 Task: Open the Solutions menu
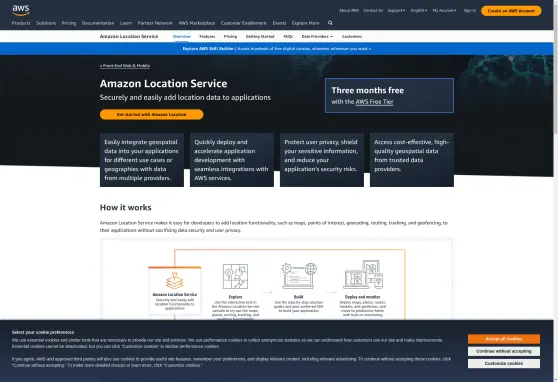click(x=46, y=23)
